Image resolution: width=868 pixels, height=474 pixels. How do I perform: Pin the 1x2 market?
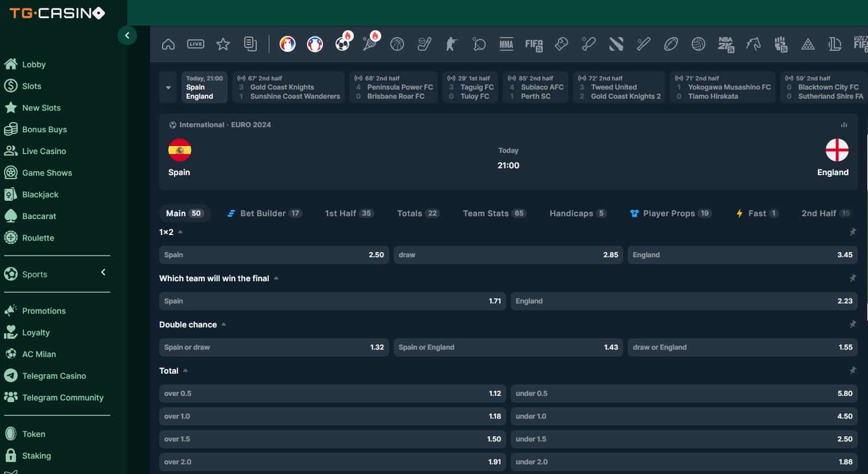[x=853, y=232]
